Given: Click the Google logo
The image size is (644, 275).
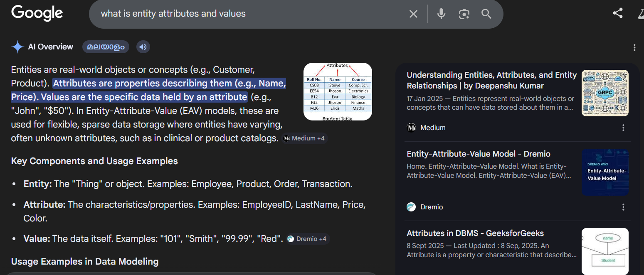Looking at the screenshot, I should pos(37,13).
